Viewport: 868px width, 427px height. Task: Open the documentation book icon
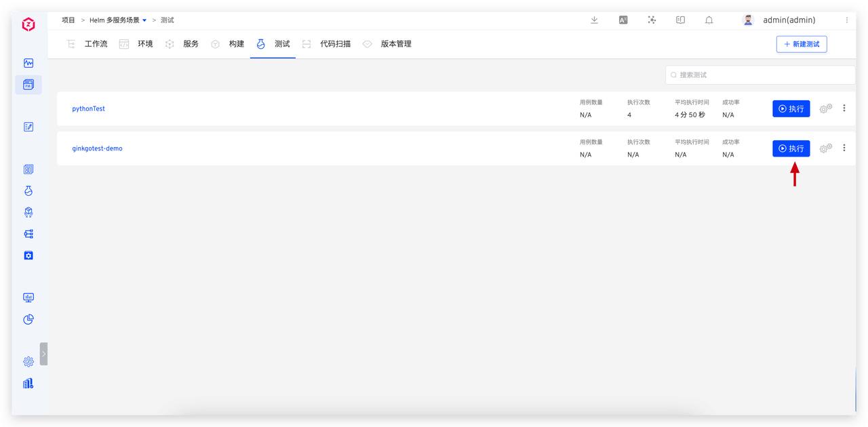(x=680, y=20)
